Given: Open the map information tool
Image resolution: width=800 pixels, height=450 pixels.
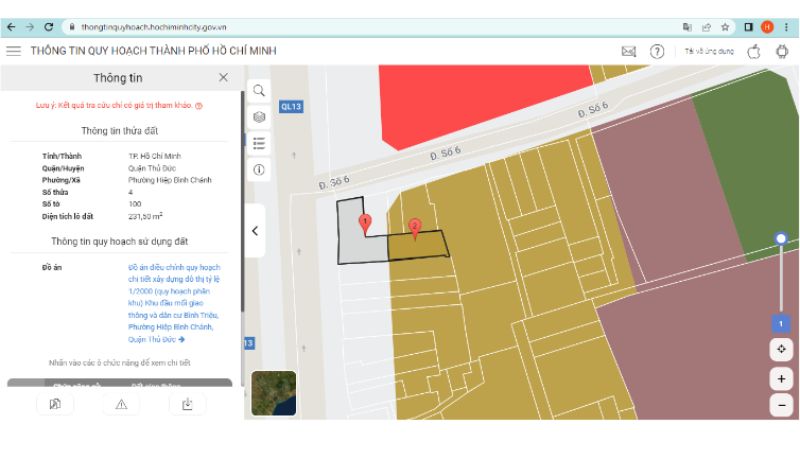Looking at the screenshot, I should tap(259, 169).
